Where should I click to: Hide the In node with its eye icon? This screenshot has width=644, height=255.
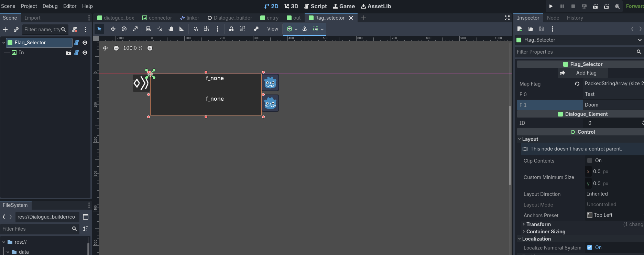[85, 53]
